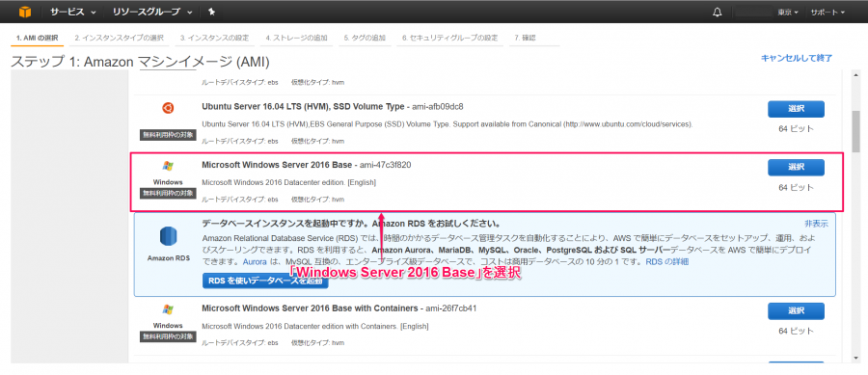Open the AWS console home cube icon

25,12
